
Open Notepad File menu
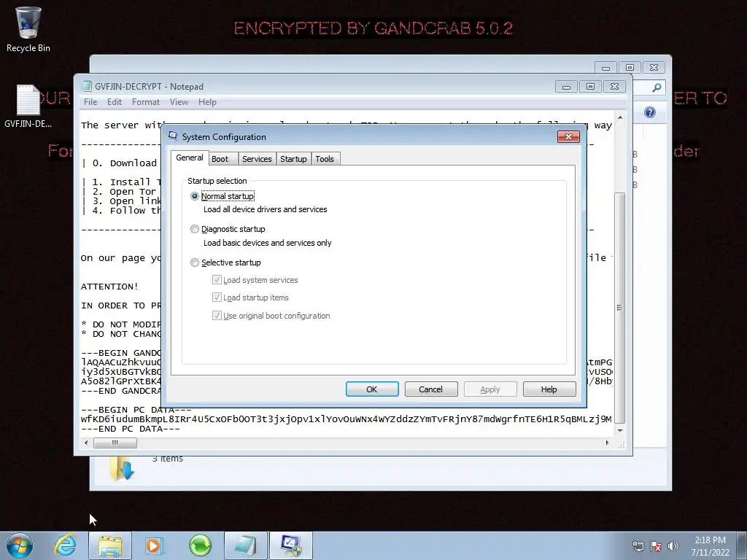point(90,102)
